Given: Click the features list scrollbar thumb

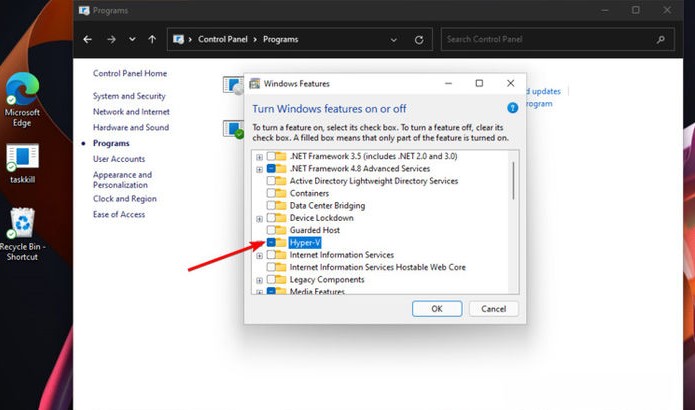Looking at the screenshot, I should 513,180.
